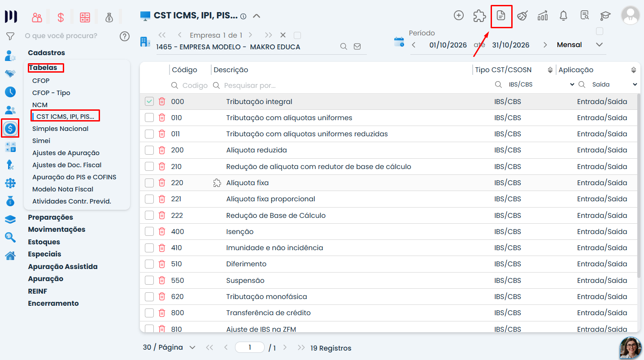Screen dimensions: 644x360
Task: Open the clock module in left sidebar
Action: tap(10, 92)
